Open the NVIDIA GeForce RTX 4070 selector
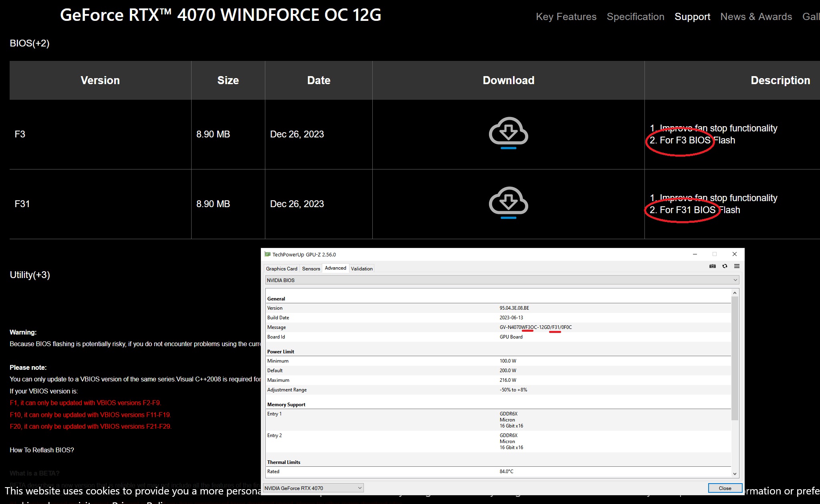Viewport: 820px width, 504px height. [x=313, y=488]
